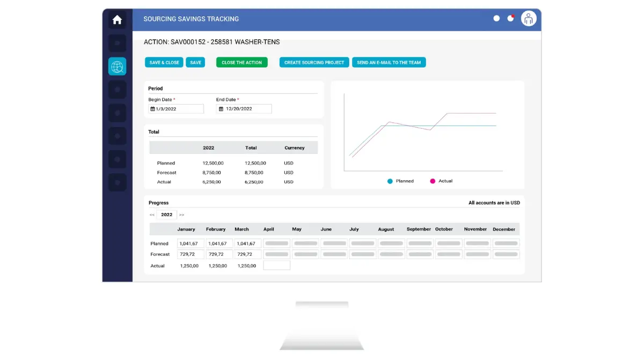644x362 pixels.
Task: Send an e-mail to the team
Action: coord(389,63)
